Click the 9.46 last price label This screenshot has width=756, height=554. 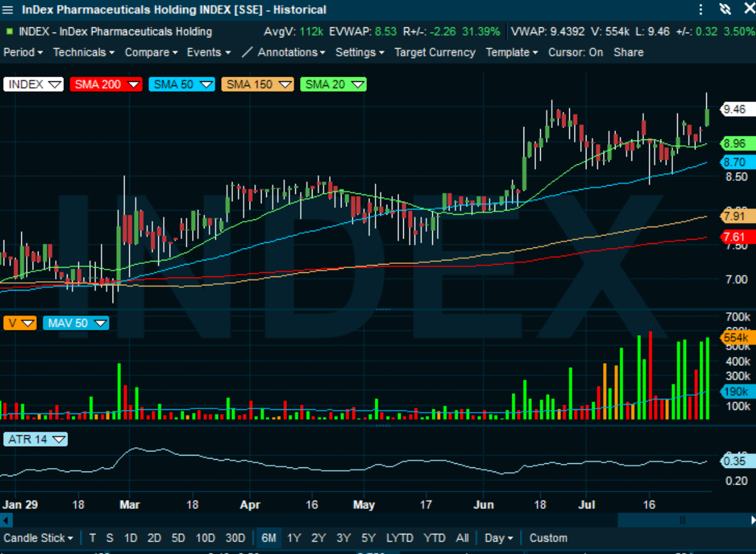(737, 109)
